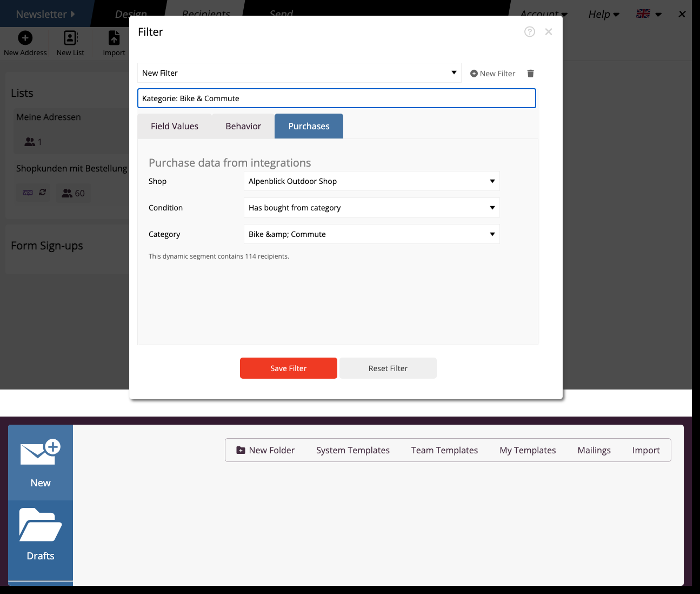Click the sync refresh icon
The width and height of the screenshot is (700, 594).
tap(43, 192)
